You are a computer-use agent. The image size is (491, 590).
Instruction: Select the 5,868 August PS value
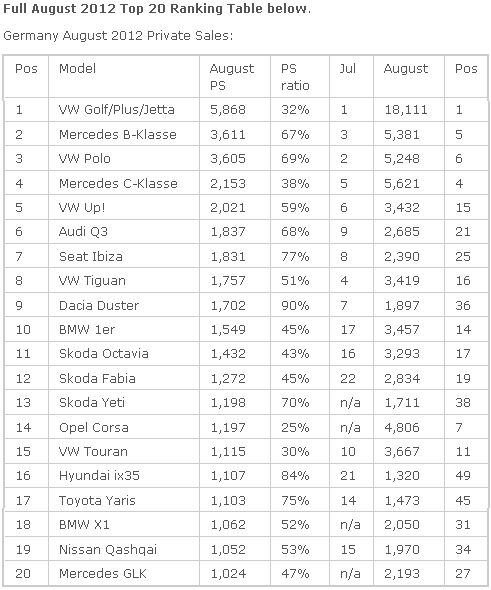[228, 110]
